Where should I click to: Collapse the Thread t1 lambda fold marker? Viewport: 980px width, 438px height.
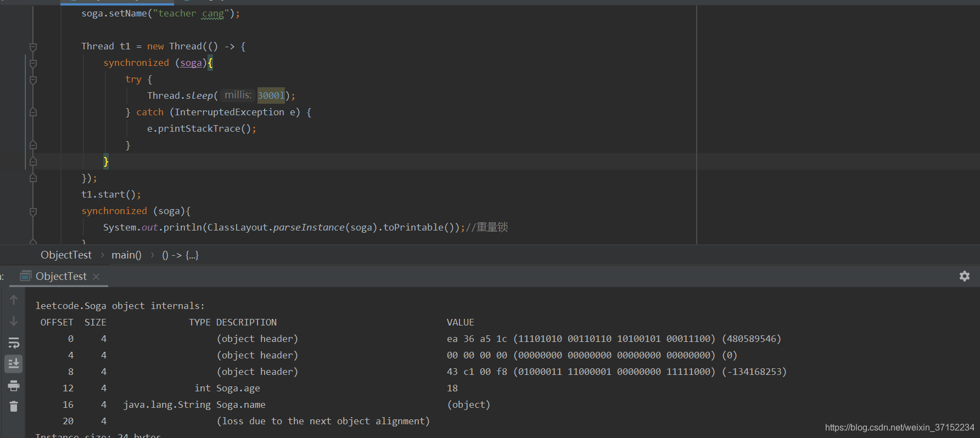click(33, 47)
